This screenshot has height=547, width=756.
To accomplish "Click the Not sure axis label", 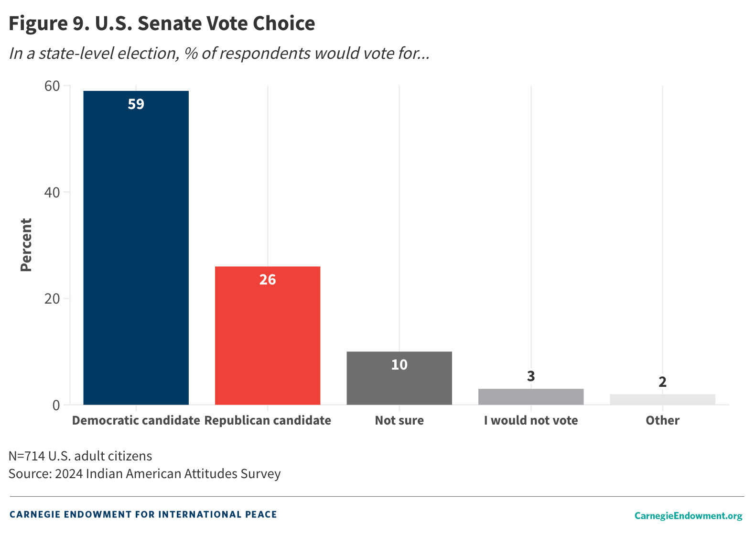I will point(399,420).
